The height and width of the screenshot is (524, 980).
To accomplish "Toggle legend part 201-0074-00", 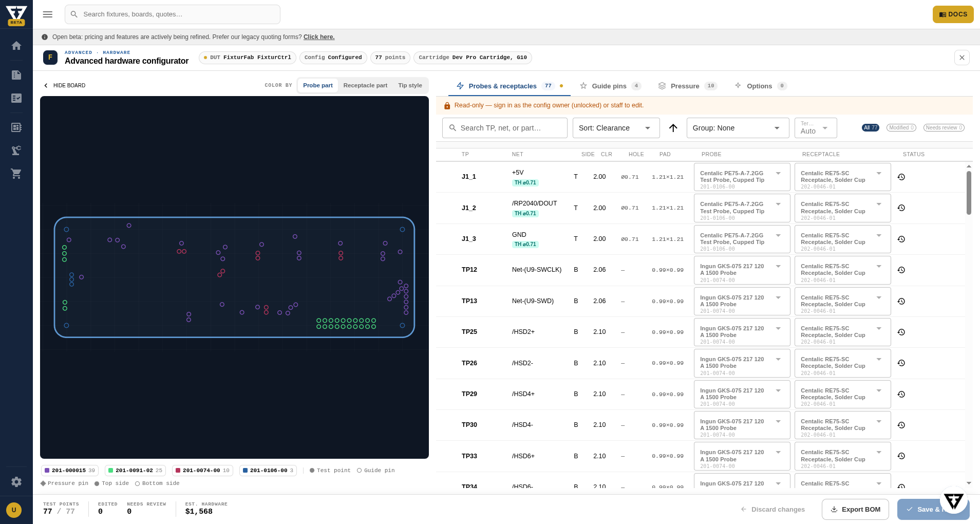I will (x=202, y=471).
